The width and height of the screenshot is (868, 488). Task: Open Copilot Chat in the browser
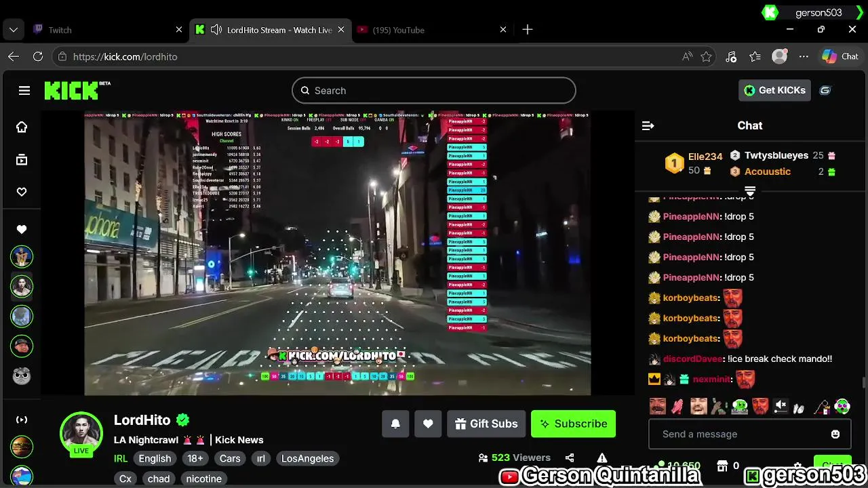[840, 57]
